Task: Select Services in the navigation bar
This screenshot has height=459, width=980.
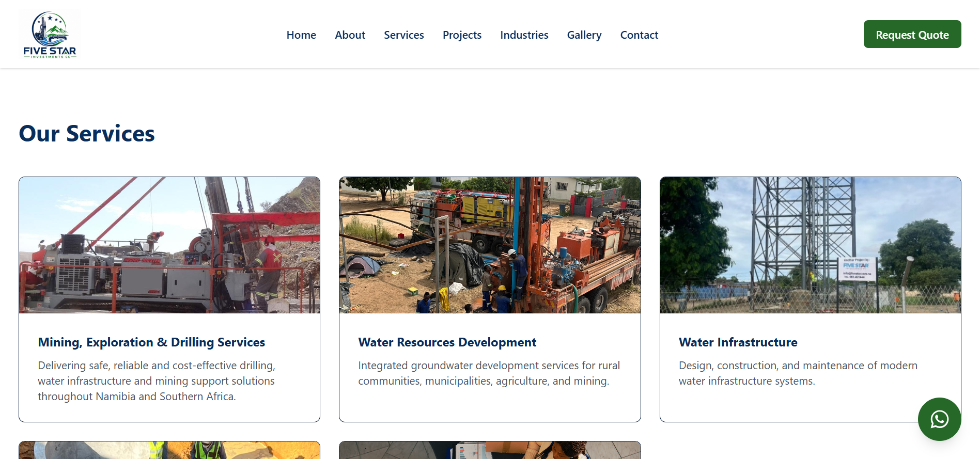Action: tap(403, 35)
